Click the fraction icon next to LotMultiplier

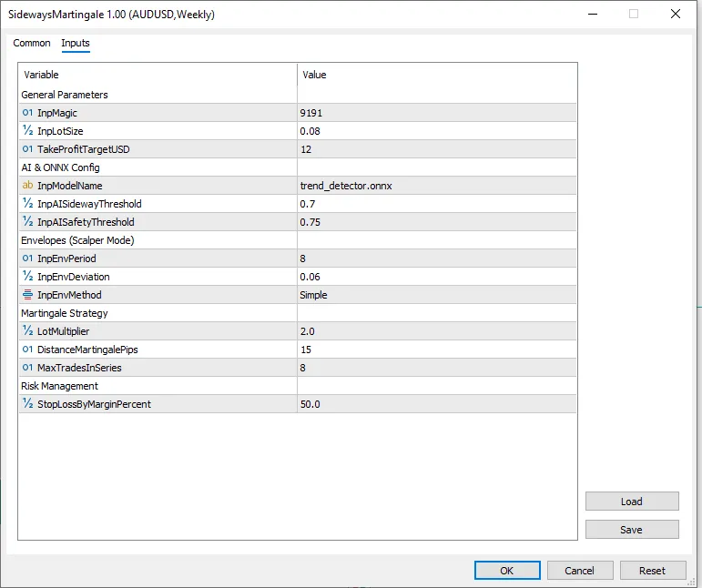[27, 331]
